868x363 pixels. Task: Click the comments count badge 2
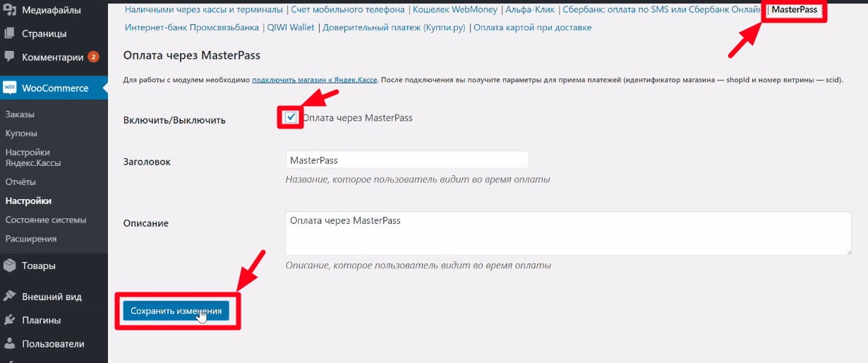coord(93,57)
